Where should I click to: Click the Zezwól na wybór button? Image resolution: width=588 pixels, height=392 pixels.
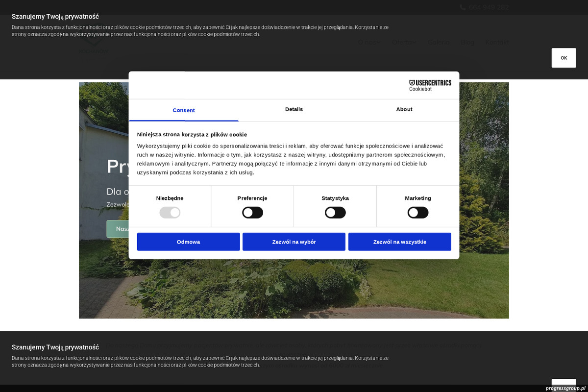click(x=294, y=242)
